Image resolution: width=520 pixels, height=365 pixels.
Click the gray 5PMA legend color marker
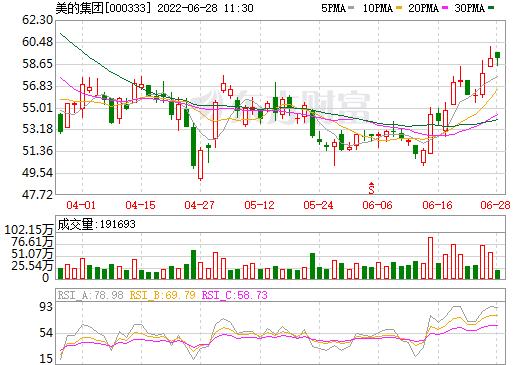(351, 8)
